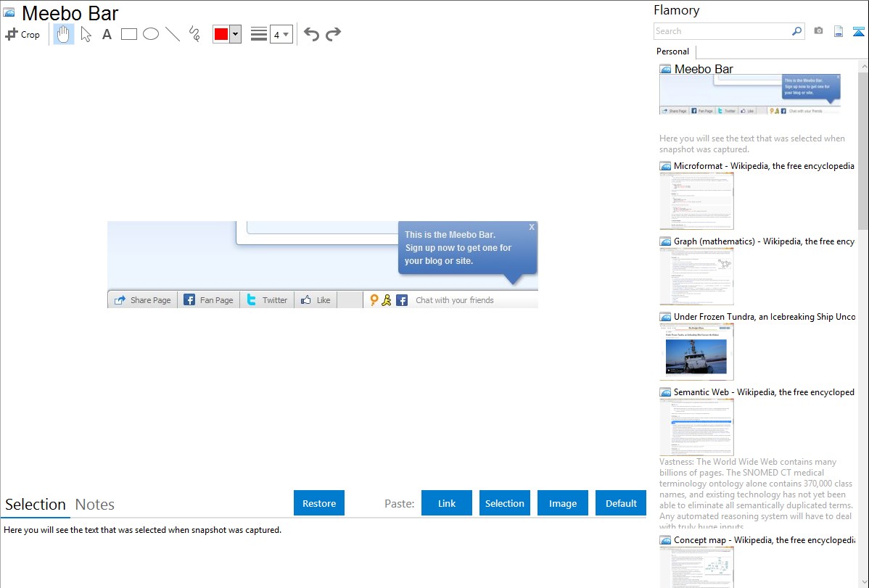869x588 pixels.
Task: Click the AIM running man icon
Action: tap(387, 300)
